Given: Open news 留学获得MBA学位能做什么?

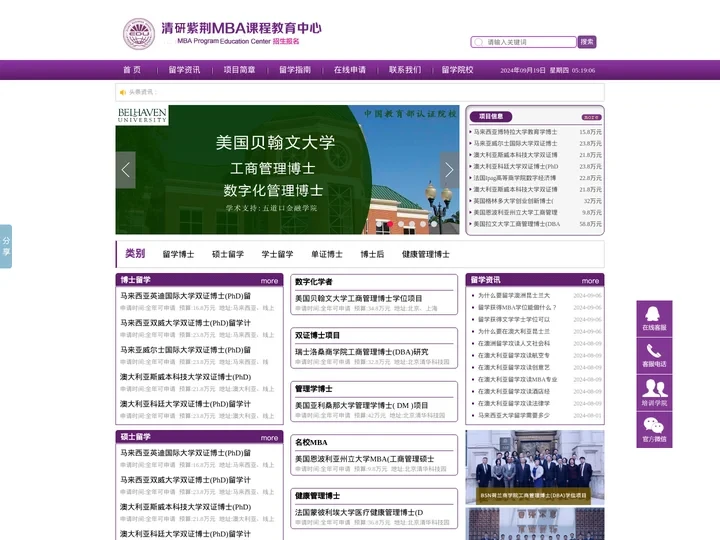Looking at the screenshot, I should tap(517, 308).
